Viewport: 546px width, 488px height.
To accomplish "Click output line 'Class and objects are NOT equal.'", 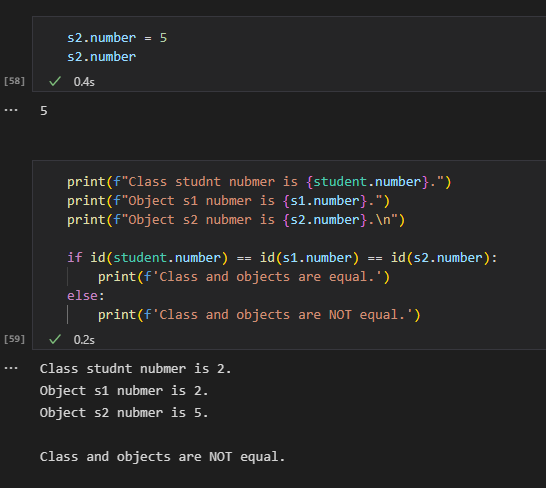I will click(x=162, y=457).
